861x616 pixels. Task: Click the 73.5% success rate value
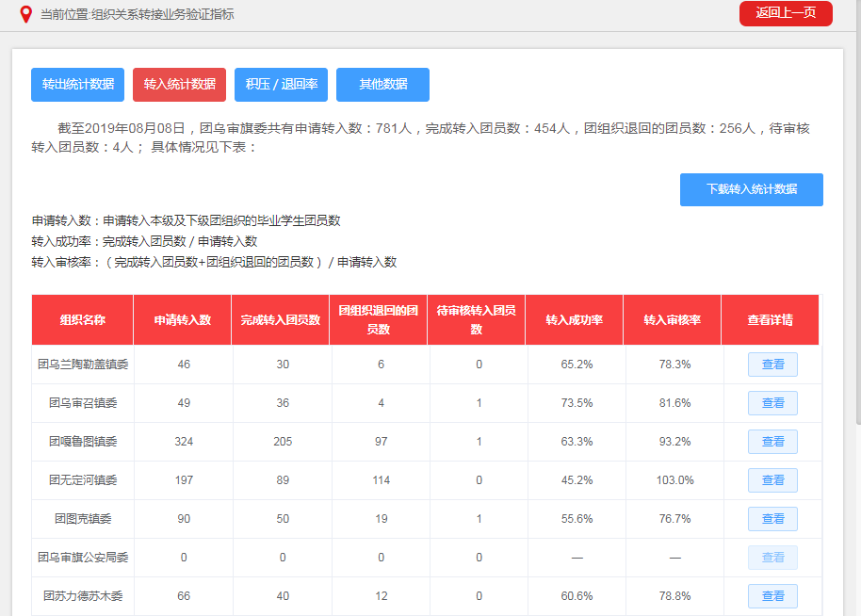coord(577,403)
